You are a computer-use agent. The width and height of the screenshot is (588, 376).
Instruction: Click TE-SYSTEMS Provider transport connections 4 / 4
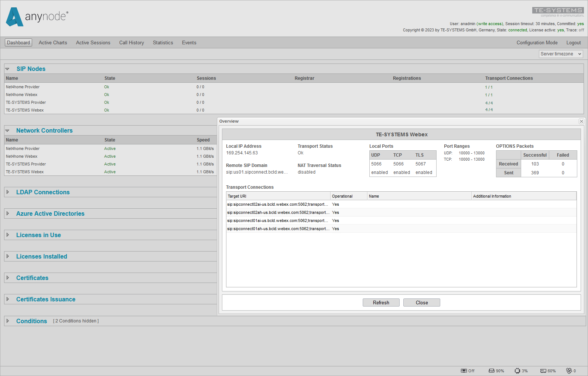[x=489, y=103]
